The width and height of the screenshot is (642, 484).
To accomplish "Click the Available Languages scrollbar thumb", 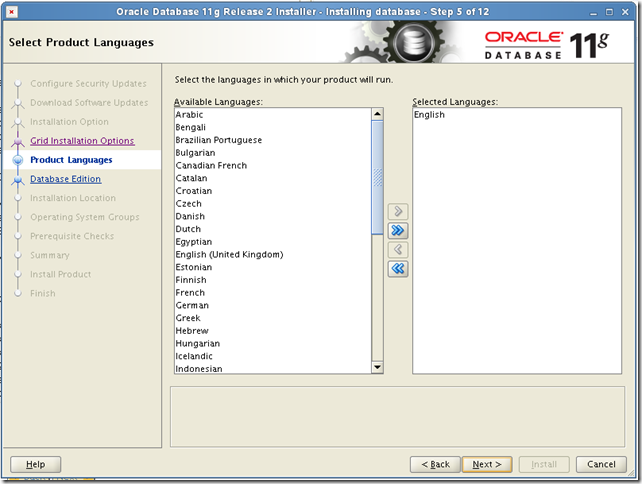I will coord(377,177).
